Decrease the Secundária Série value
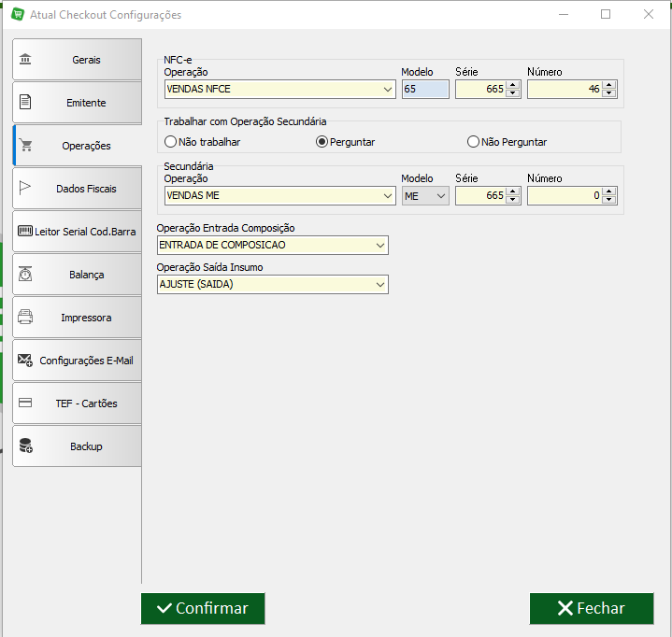Screen dimensions: 672x637 coord(512,200)
